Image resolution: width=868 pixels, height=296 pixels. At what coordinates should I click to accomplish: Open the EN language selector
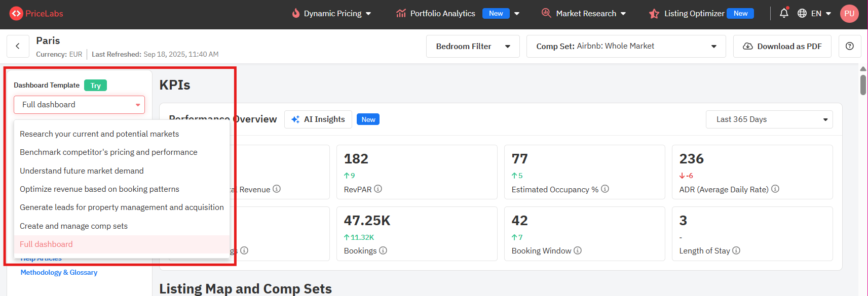814,14
